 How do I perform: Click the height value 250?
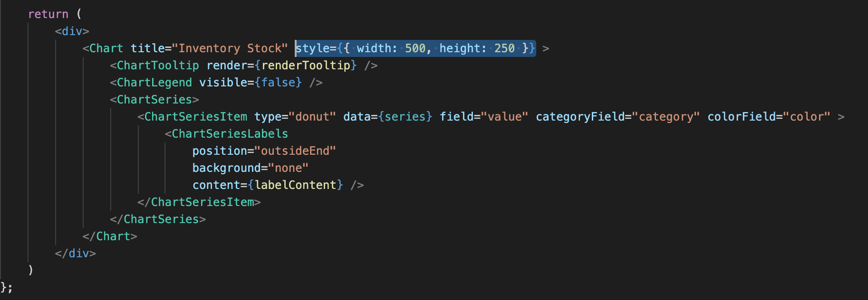coord(504,48)
